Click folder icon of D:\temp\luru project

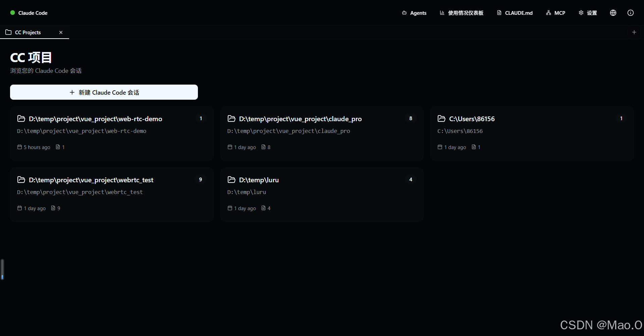click(231, 180)
